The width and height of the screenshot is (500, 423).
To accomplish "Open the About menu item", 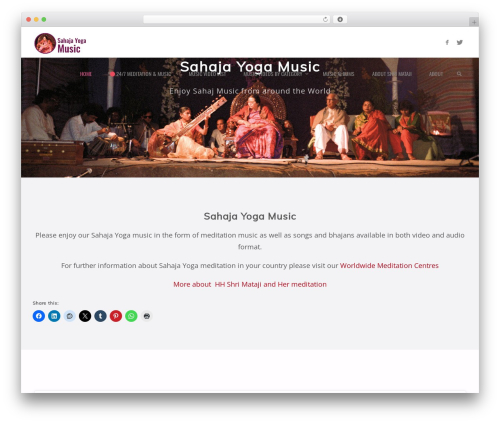I will tap(436, 74).
